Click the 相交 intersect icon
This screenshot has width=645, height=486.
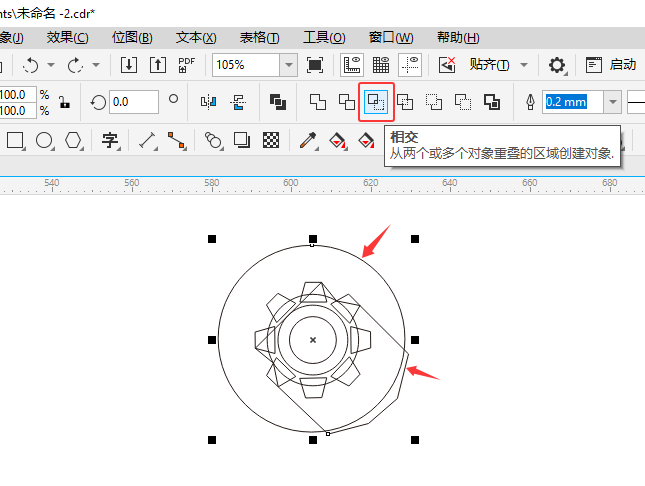click(376, 102)
